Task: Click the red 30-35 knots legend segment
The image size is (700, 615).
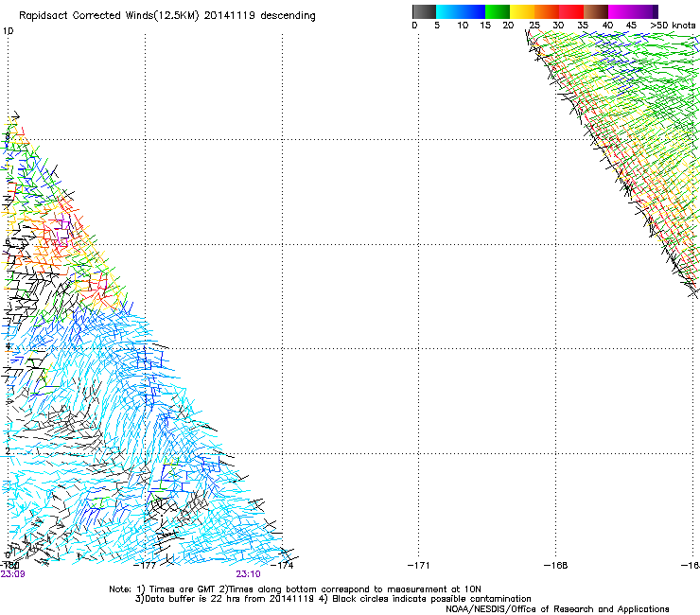Action: pos(571,11)
